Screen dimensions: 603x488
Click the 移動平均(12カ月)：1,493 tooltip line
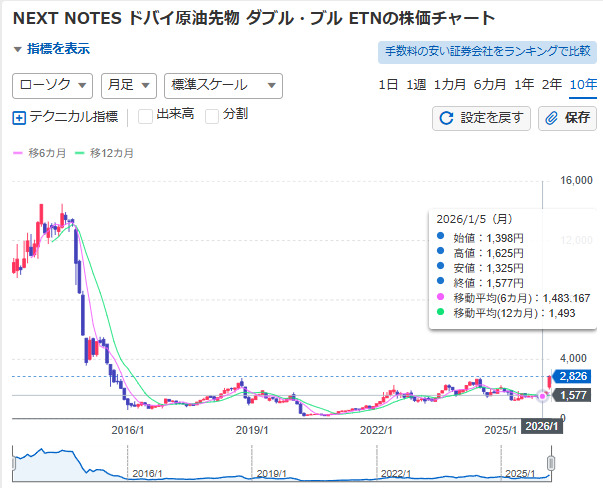point(506,313)
